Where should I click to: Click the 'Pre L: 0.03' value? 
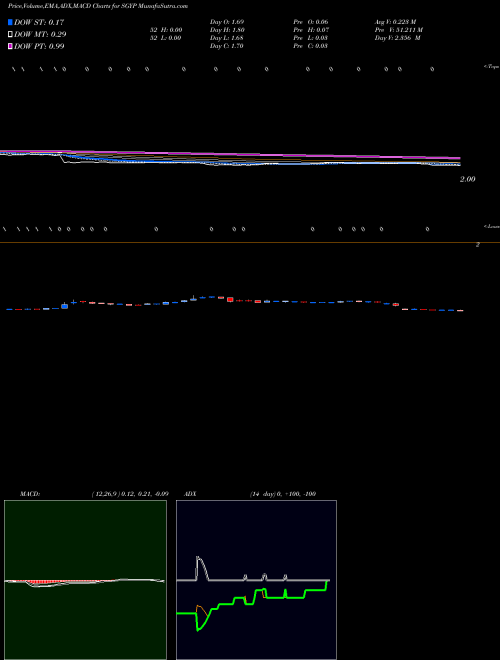pyautogui.click(x=311, y=38)
